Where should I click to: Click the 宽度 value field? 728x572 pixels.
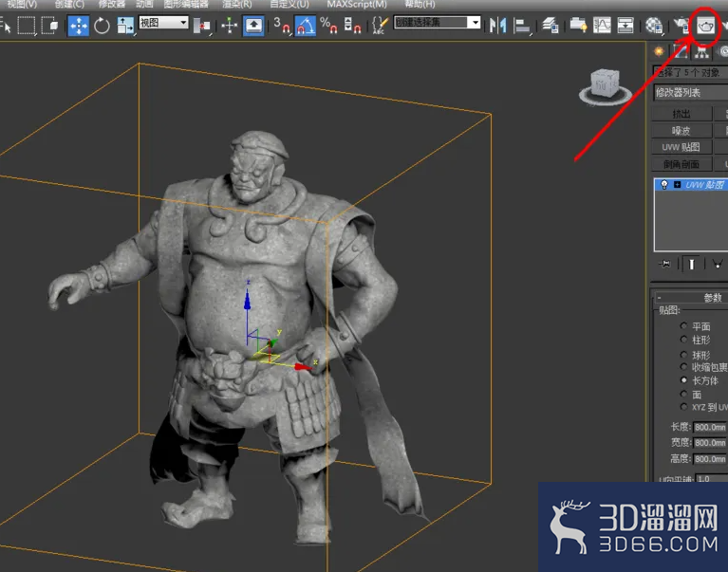tap(710, 443)
